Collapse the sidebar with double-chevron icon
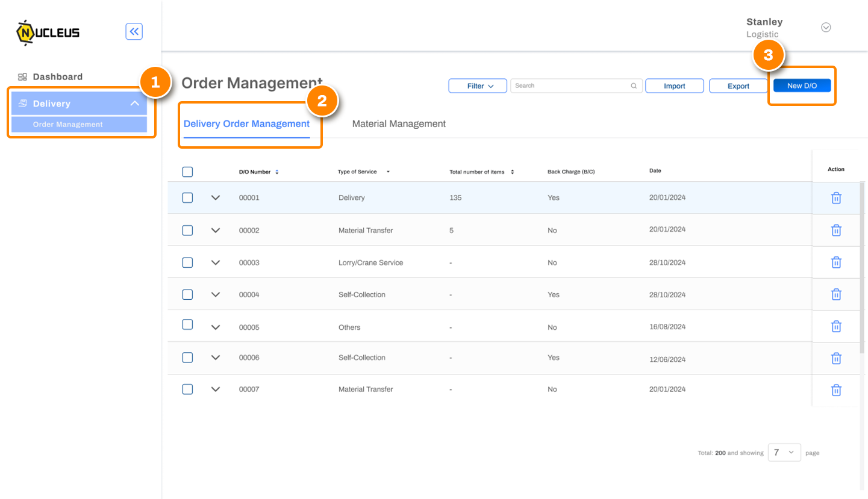868x499 pixels. 134,31
